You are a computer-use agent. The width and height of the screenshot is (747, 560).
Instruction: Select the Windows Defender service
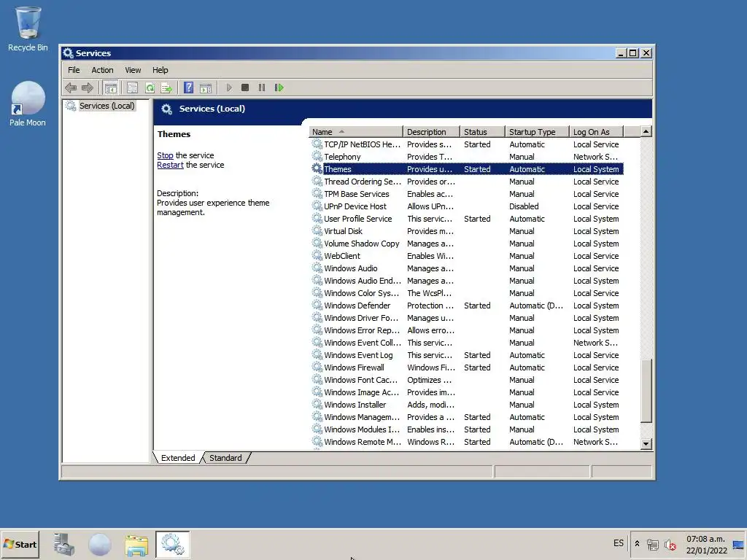point(466,306)
